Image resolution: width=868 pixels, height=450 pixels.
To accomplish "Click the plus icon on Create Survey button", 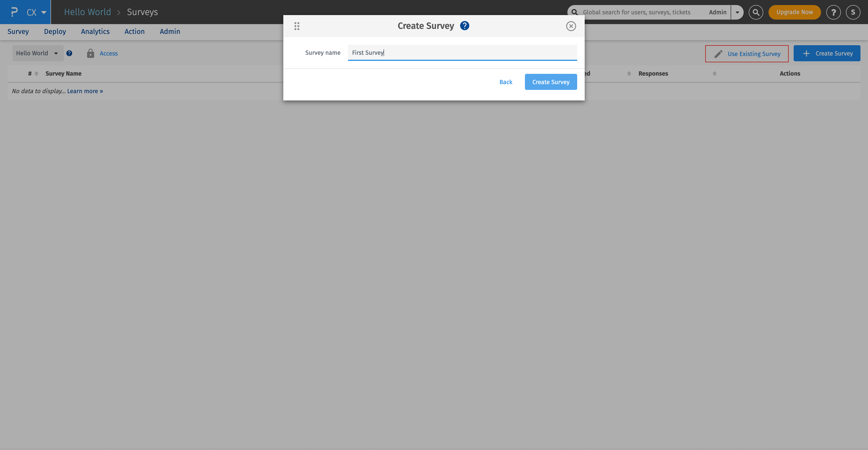I will [807, 53].
